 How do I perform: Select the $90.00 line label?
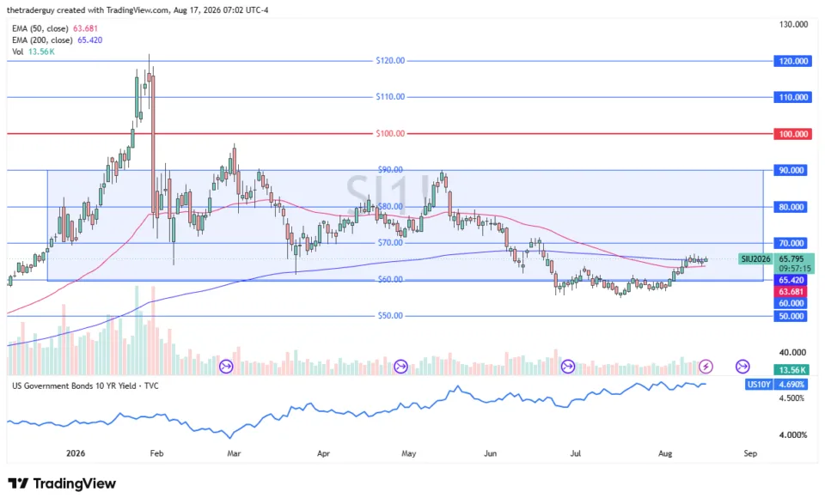[390, 170]
